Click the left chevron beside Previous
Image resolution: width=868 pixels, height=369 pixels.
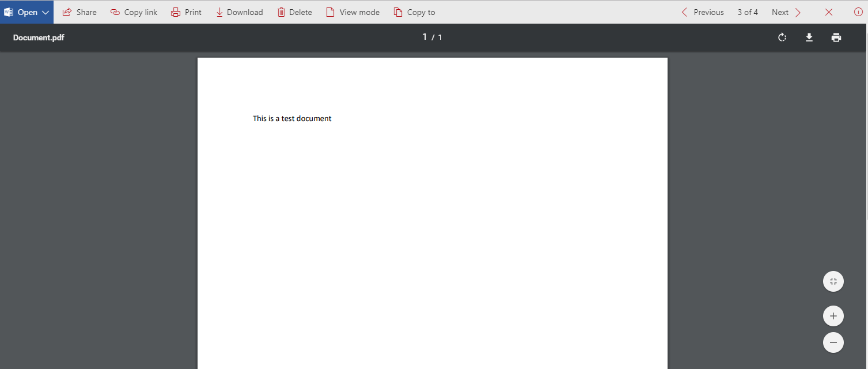(x=684, y=12)
